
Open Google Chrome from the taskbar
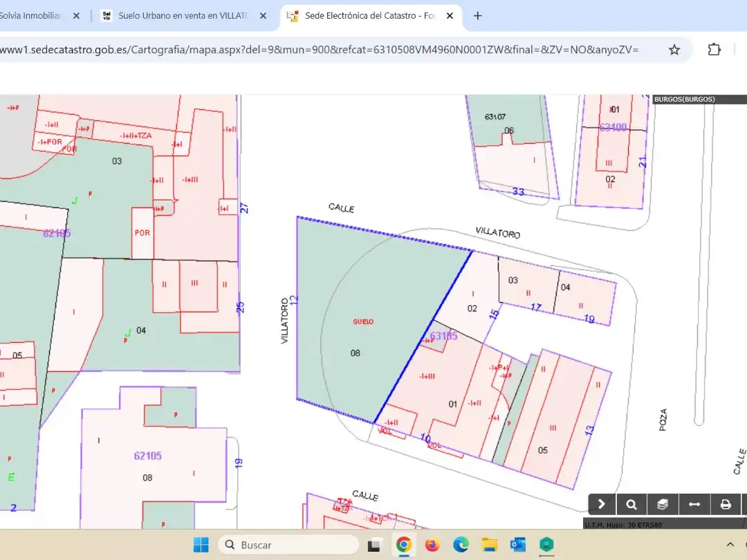pyautogui.click(x=403, y=545)
